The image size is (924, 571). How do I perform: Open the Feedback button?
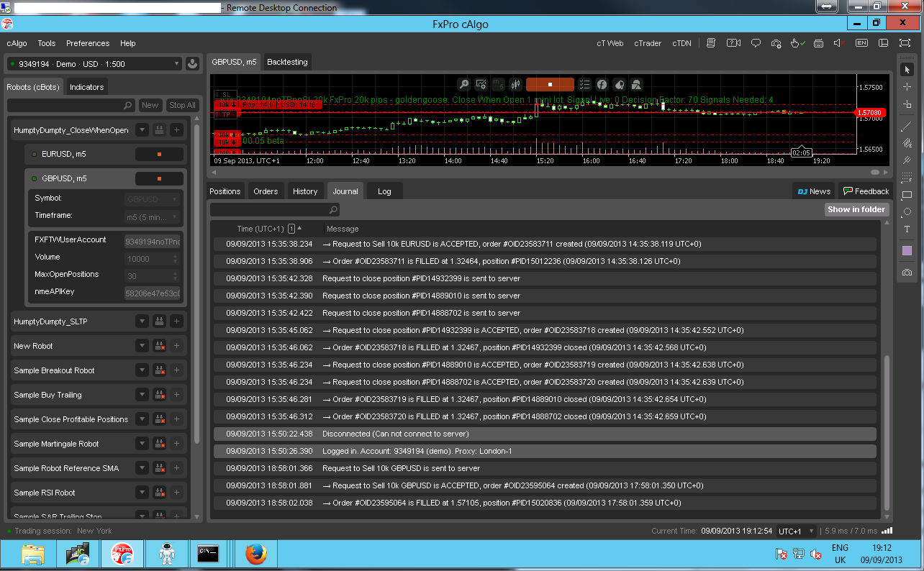coord(866,191)
